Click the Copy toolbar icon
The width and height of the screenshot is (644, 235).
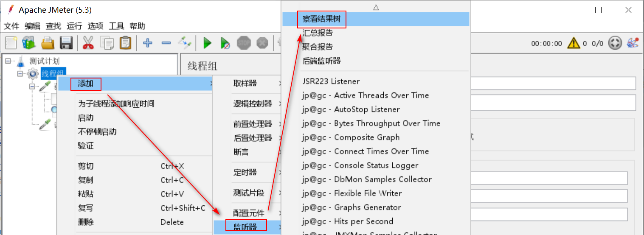(107, 43)
